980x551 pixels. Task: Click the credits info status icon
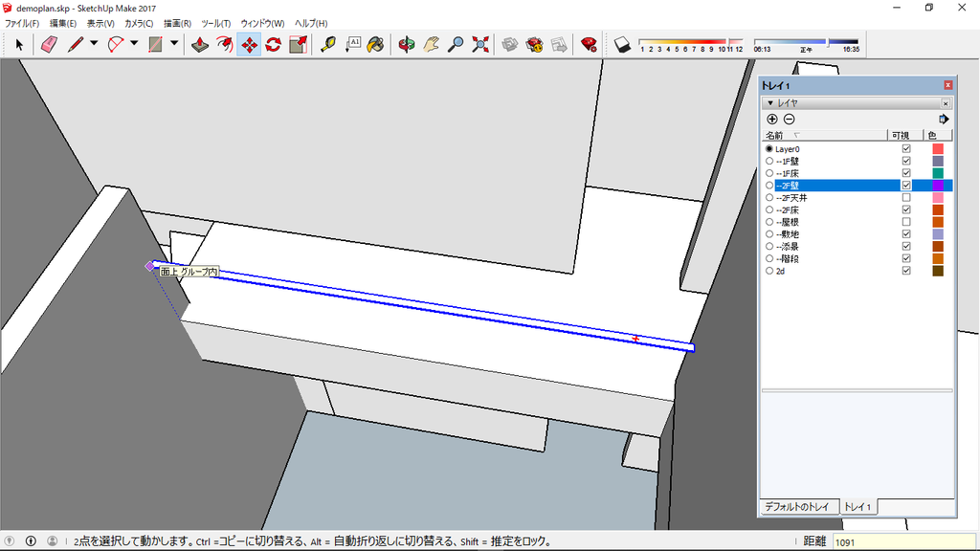31,541
